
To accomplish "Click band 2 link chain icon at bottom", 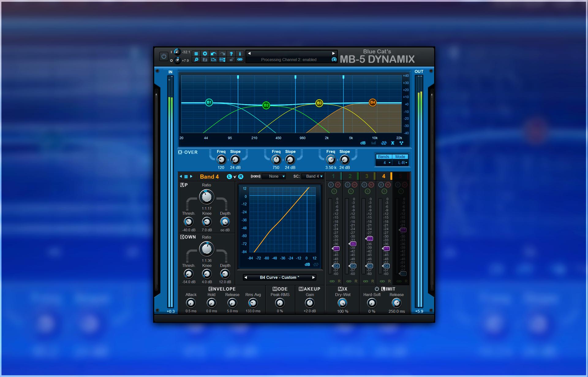I will pos(349,281).
